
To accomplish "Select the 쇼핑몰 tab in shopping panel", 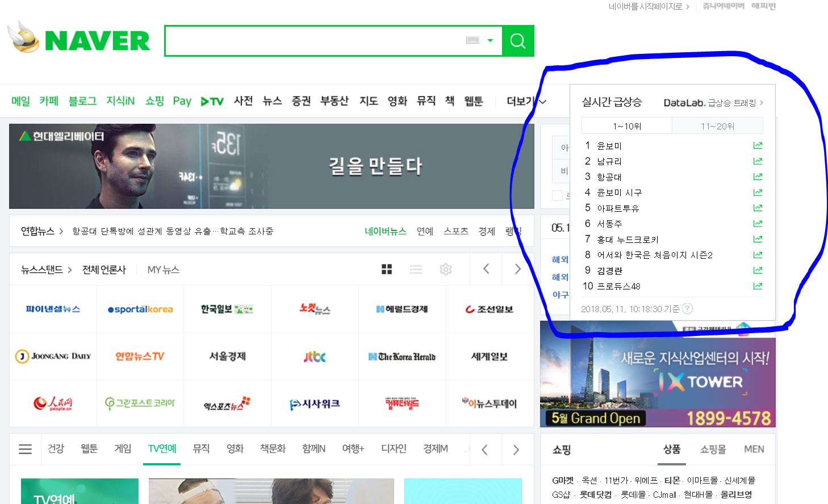I will pos(713,449).
